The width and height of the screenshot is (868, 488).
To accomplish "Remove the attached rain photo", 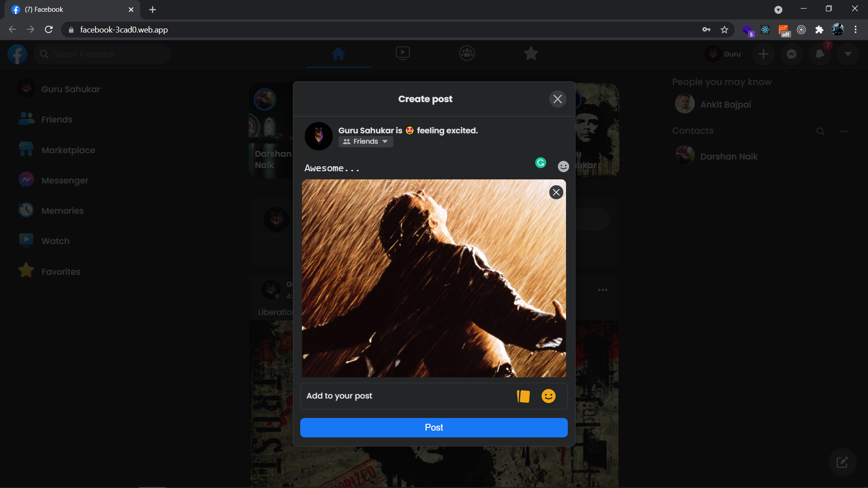I will (x=556, y=192).
